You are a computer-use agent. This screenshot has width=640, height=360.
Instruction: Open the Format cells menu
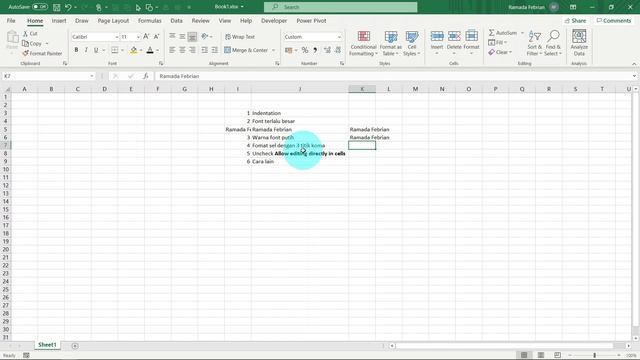[x=471, y=42]
